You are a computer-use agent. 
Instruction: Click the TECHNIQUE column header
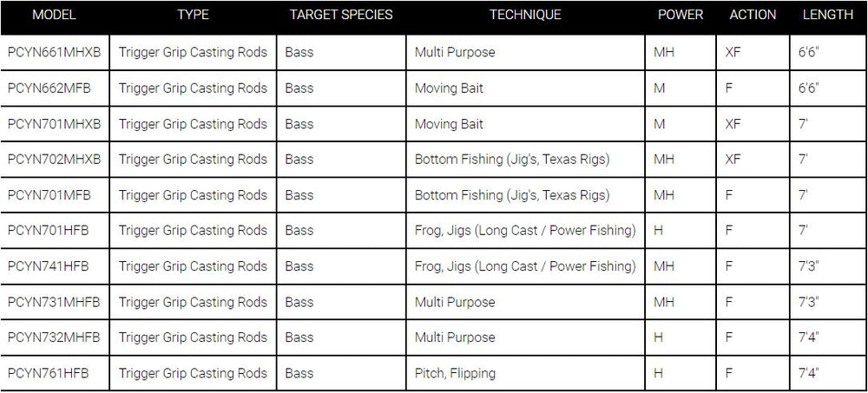pyautogui.click(x=525, y=15)
